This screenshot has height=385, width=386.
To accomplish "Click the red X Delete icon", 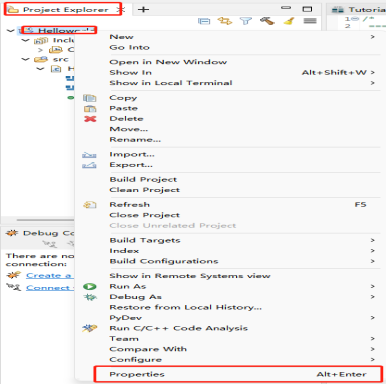I will coord(90,119).
